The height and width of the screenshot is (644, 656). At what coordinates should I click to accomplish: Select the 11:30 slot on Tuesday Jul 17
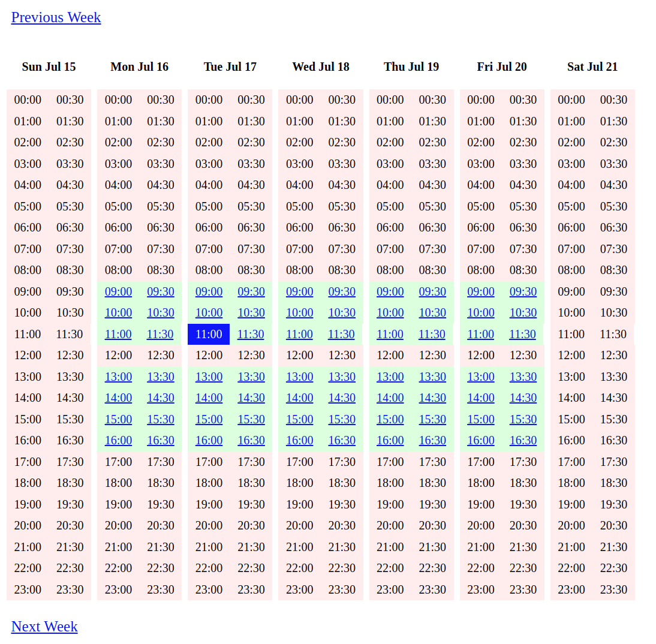(x=251, y=334)
